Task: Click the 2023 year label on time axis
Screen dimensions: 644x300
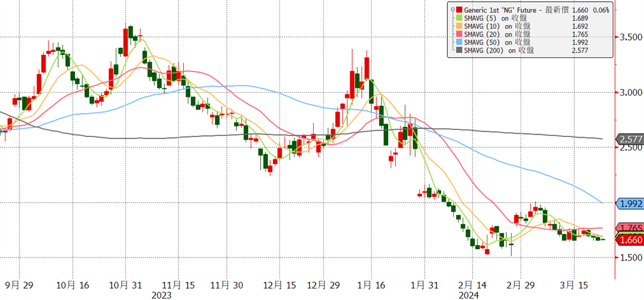Action: 161,295
